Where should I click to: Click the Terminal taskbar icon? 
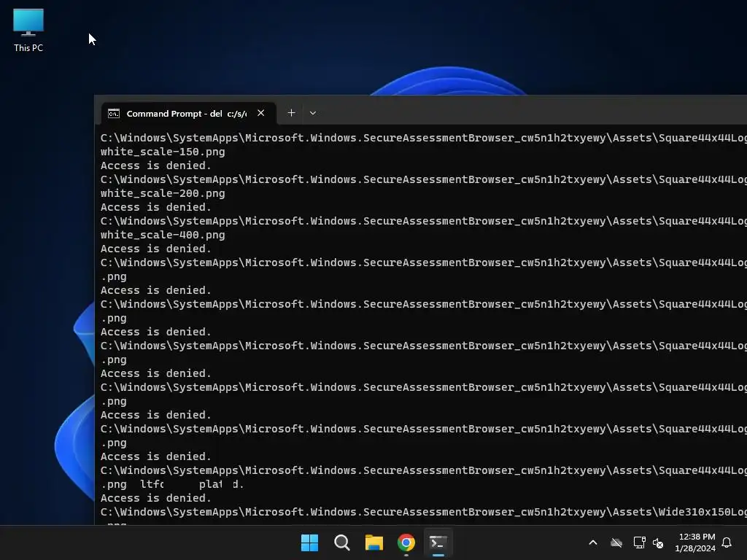[x=438, y=542]
